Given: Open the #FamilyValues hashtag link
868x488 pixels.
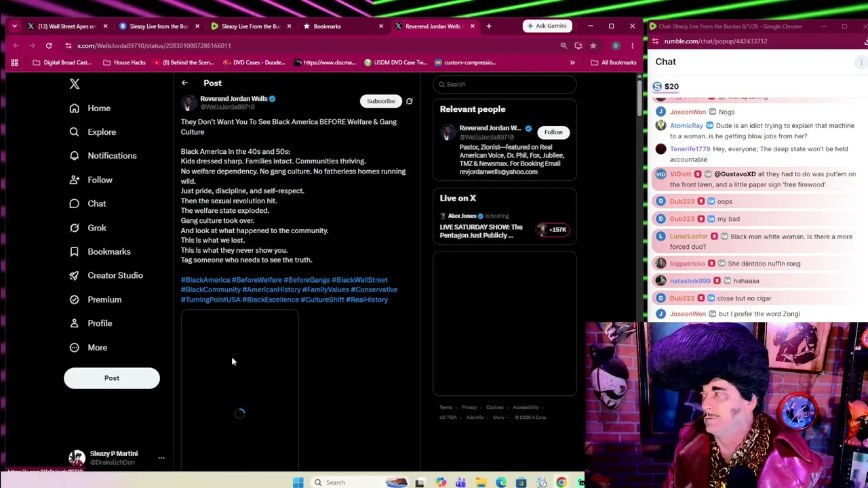Looking at the screenshot, I should click(x=325, y=289).
